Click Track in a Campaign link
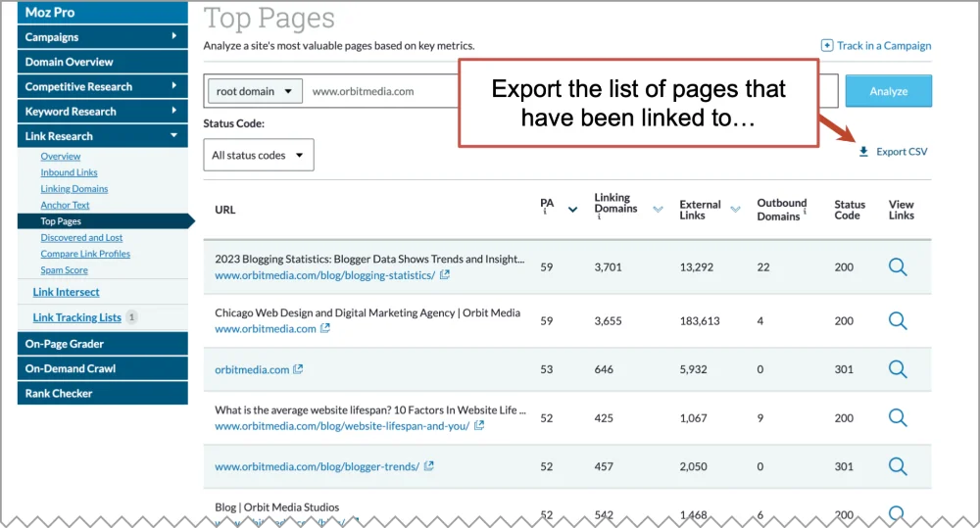Screen dimensions: 980x528 pyautogui.click(x=884, y=46)
